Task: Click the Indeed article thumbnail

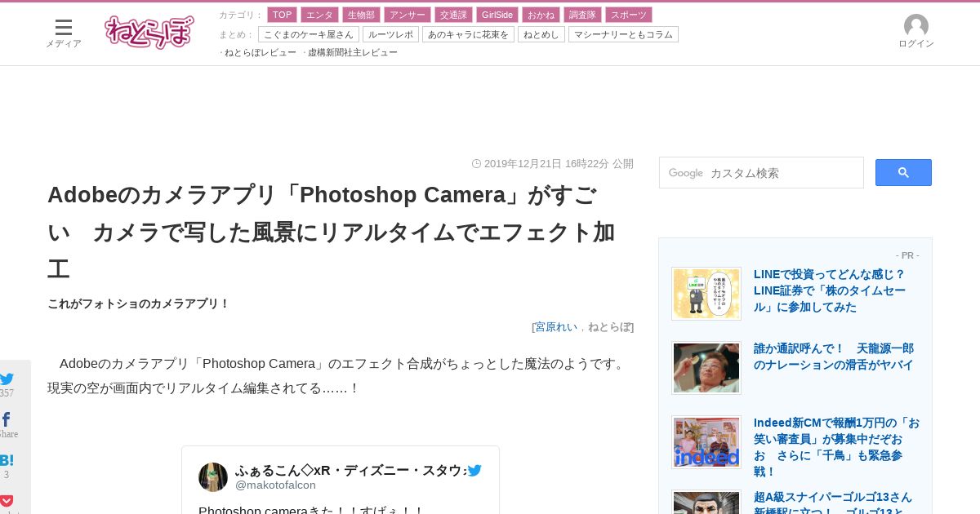Action: pyautogui.click(x=706, y=442)
